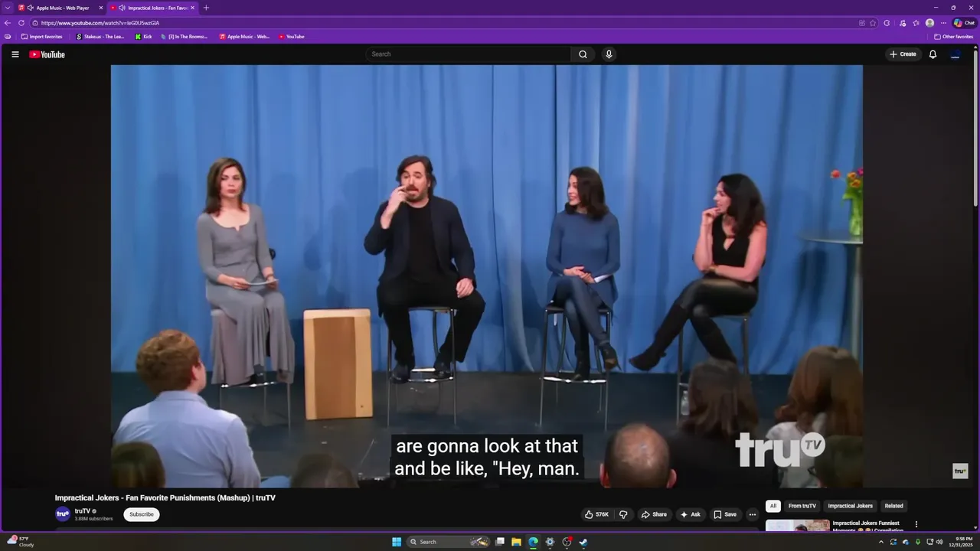This screenshot has width=980, height=551.
Task: Open the browser profile avatar
Action: tap(929, 23)
